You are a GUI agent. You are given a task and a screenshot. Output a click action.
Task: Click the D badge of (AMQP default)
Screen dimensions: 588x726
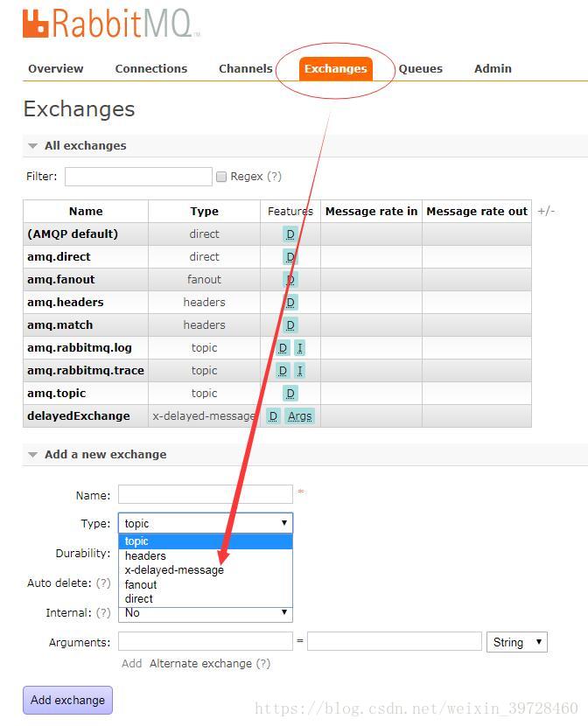coord(290,234)
